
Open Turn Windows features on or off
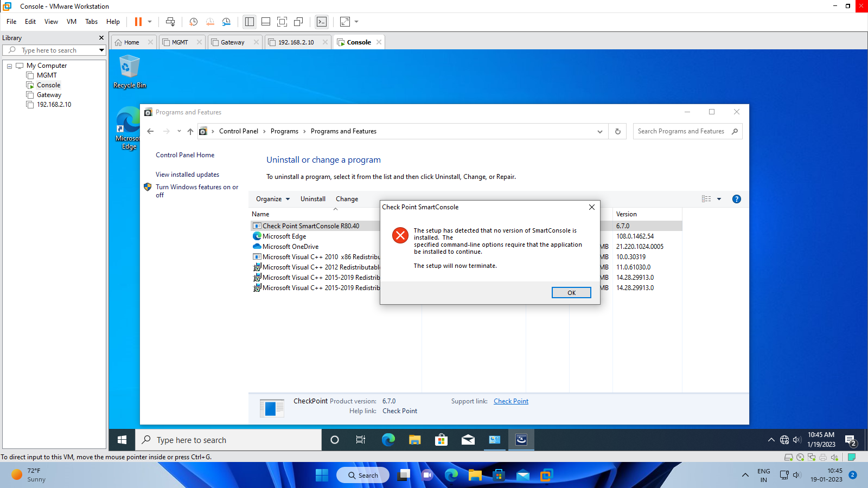point(197,191)
